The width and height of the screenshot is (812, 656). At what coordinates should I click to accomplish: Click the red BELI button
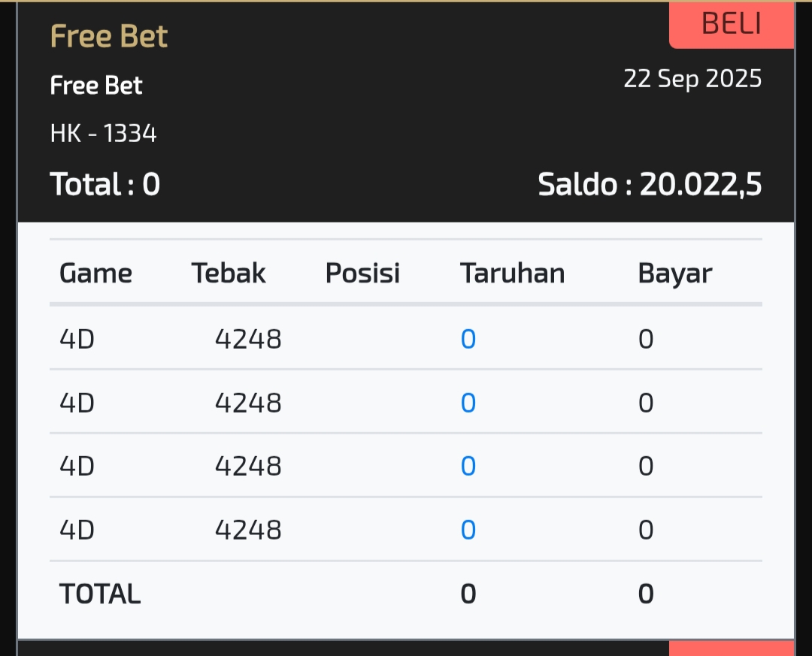point(731,24)
